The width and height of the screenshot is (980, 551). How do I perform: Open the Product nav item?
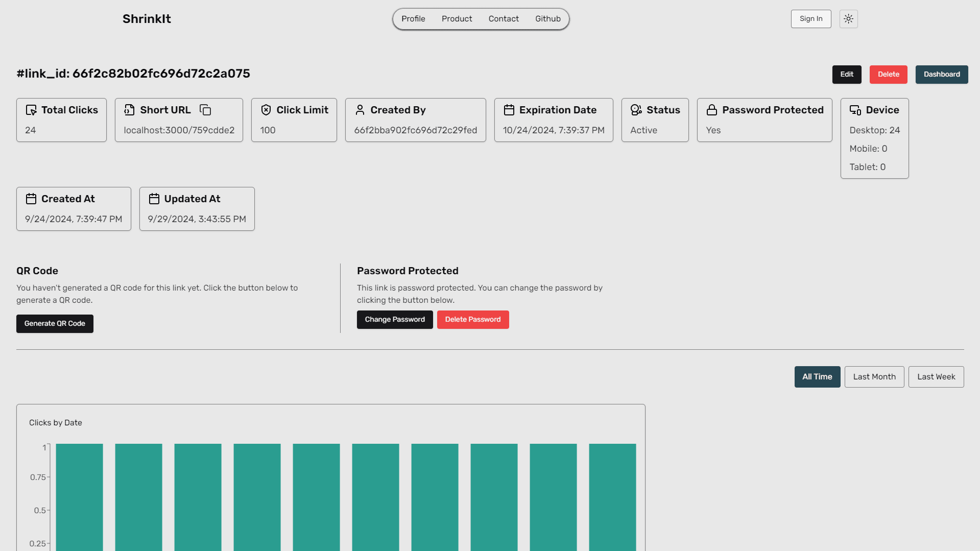457,19
